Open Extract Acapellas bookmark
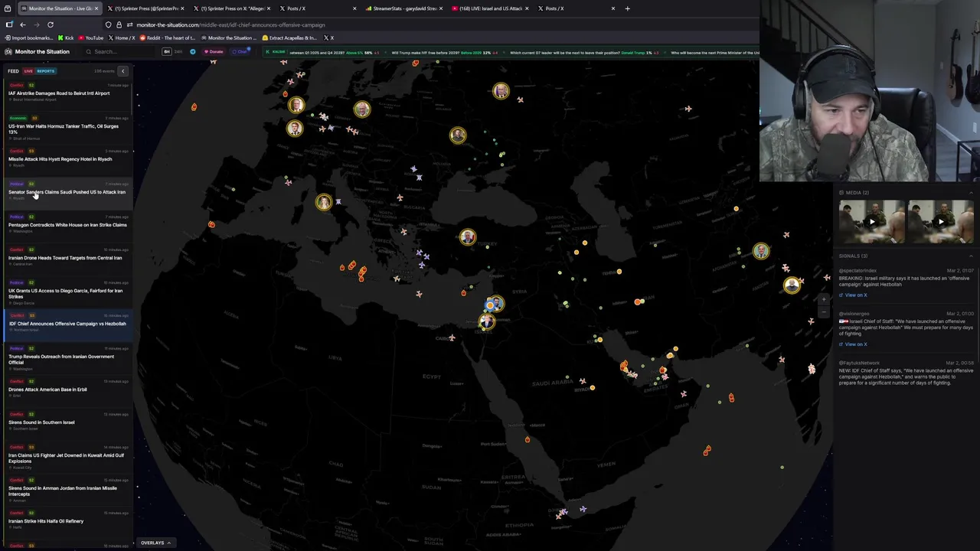The image size is (980, 551). click(x=289, y=37)
